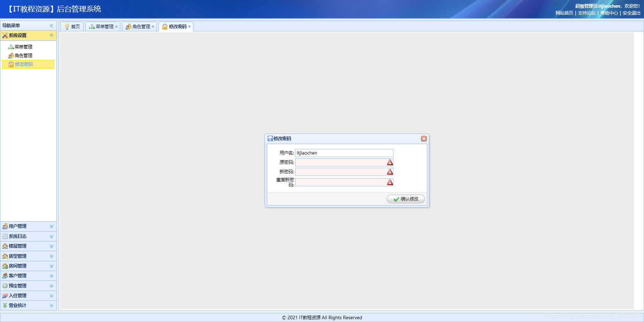Screen dimensions: 644x322
Task: Click the 系统日志 log icon
Action: [5, 236]
